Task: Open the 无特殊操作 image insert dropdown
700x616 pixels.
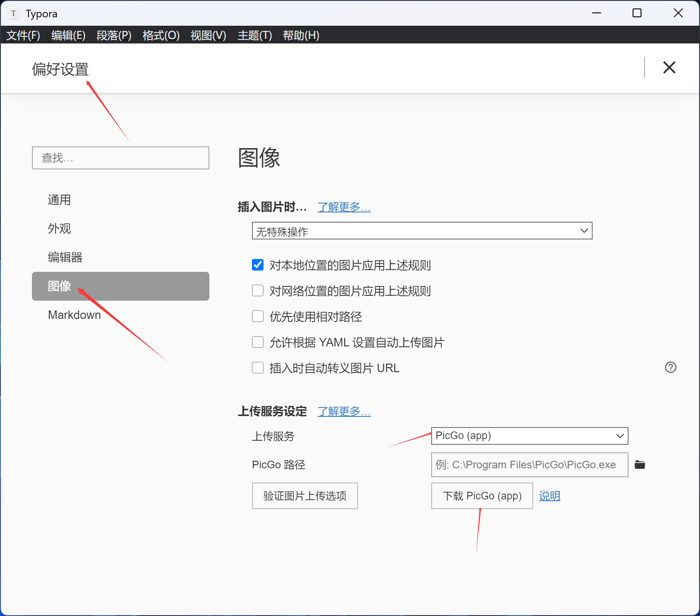Action: click(x=422, y=231)
